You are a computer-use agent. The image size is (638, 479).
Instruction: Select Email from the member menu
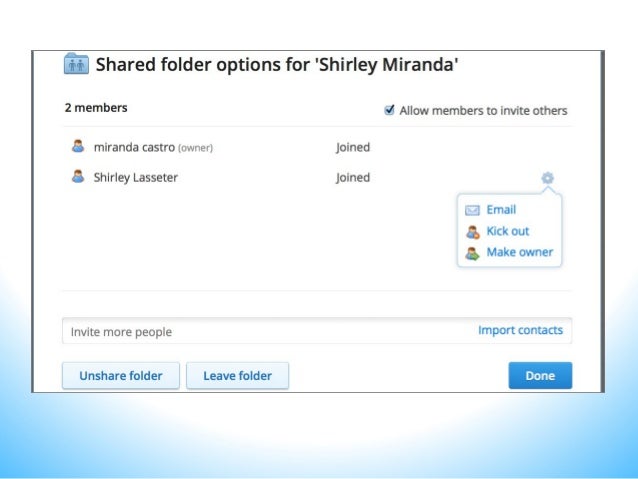pyautogui.click(x=501, y=210)
